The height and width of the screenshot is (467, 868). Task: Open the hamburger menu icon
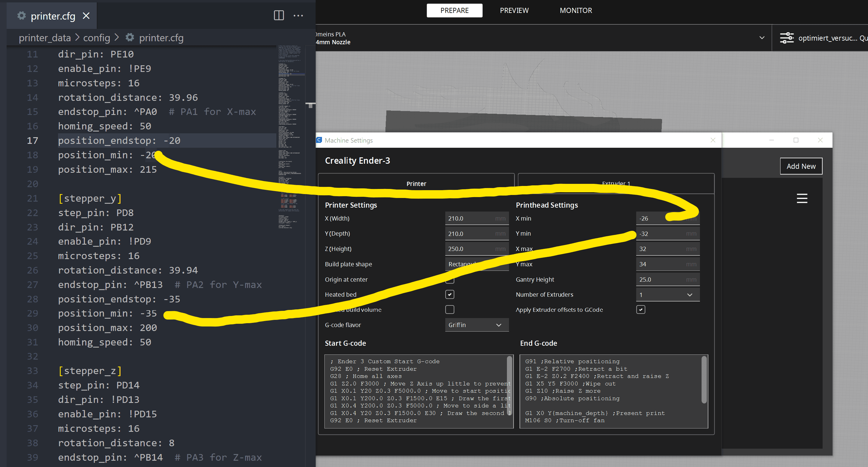(x=802, y=198)
